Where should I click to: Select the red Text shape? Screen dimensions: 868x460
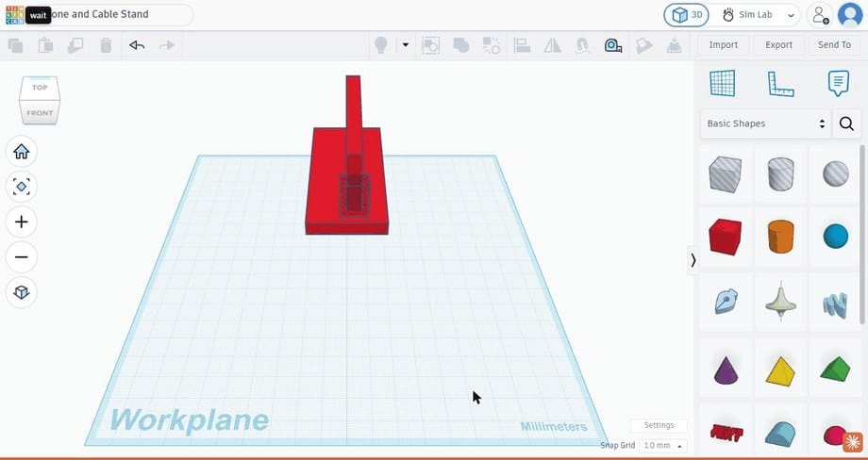[726, 433]
